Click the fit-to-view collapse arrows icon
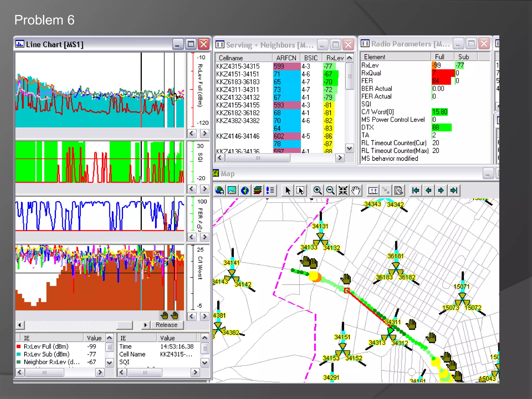532x399 pixels. (x=343, y=191)
